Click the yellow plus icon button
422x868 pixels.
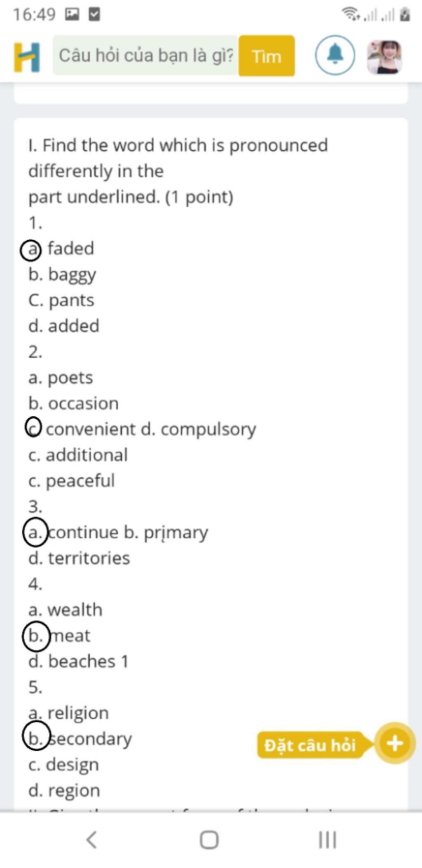[395, 743]
